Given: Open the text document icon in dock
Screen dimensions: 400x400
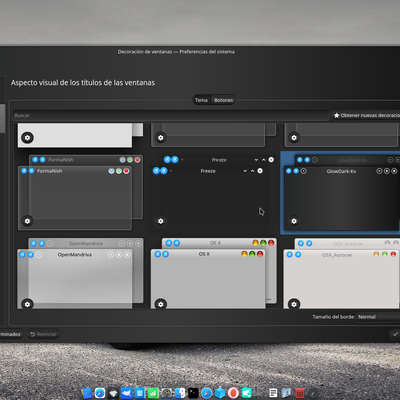Looking at the screenshot, I should 273,393.
